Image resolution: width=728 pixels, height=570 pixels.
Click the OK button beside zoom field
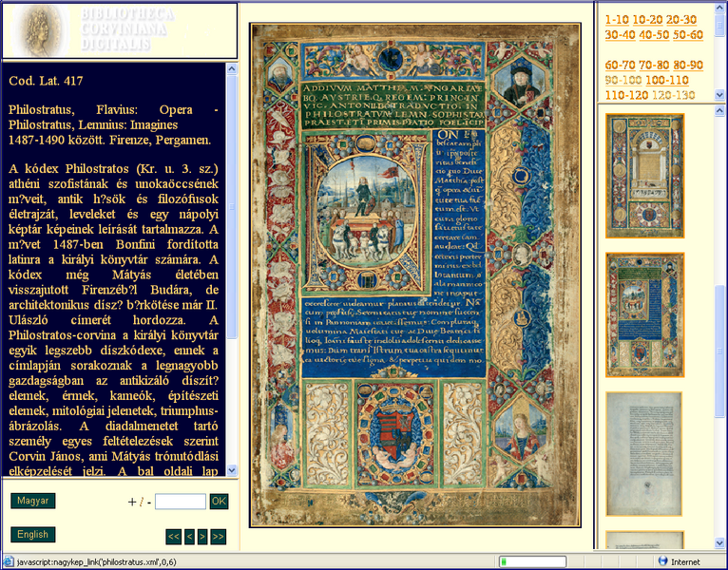click(x=219, y=502)
